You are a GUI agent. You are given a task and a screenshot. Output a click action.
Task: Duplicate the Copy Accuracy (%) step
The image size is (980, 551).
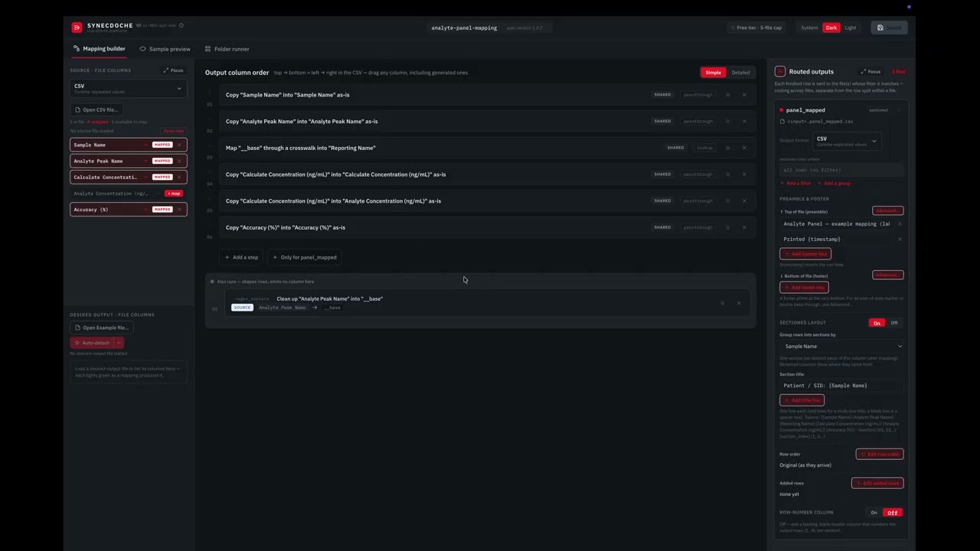(x=727, y=227)
